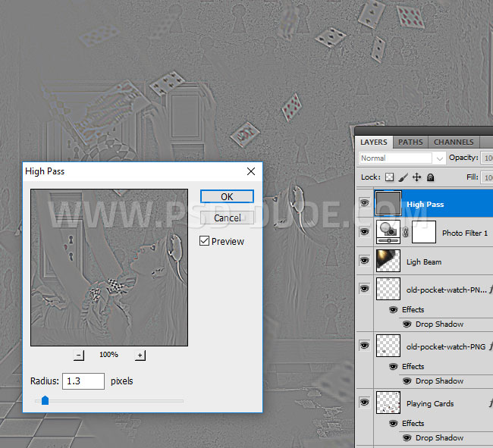Enable lock image pixels brush icon

point(403,177)
